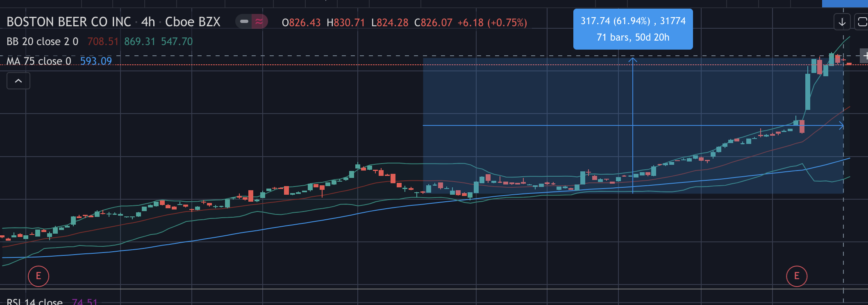Click the BOSTON BEER CO INC symbol title
The width and height of the screenshot is (868, 305).
click(69, 22)
